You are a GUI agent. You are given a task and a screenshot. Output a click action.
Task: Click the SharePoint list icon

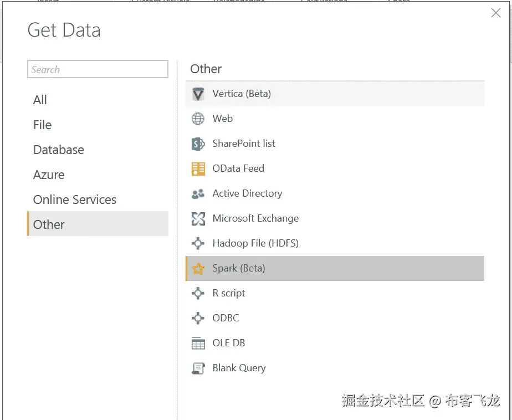(198, 144)
